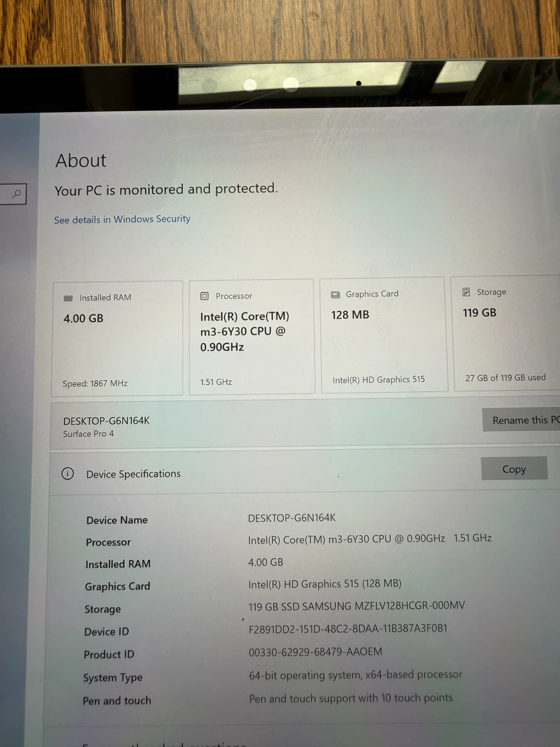Click 'Your PC is monitored and protected.'
The width and height of the screenshot is (560, 747).
coord(166,189)
